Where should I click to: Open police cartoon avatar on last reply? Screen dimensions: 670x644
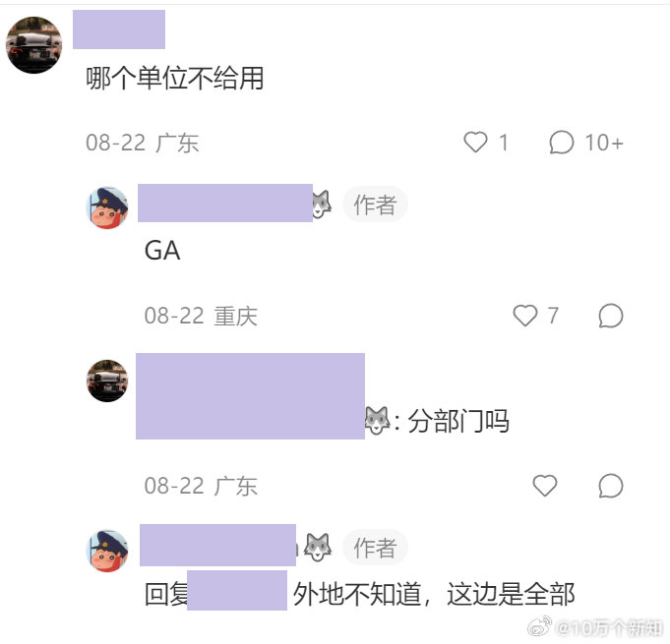tap(107, 551)
